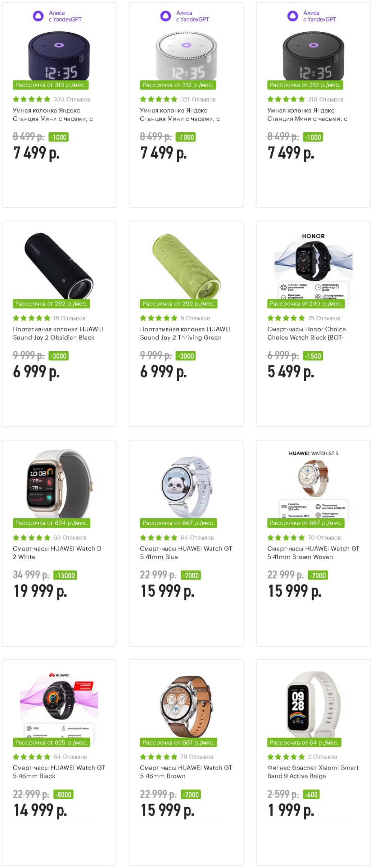Open the Watch GT 5 41mm Brown Woven title
Screen dimensions: 375x868
click(x=313, y=552)
